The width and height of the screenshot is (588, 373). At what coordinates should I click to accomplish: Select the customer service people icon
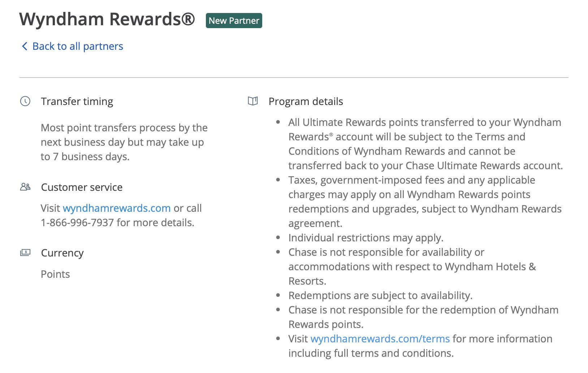pos(25,186)
